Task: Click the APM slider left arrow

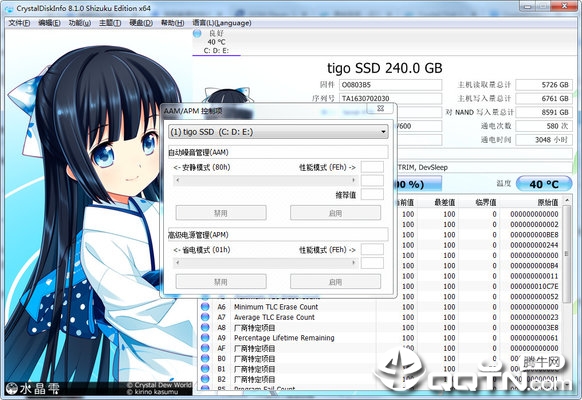Action: 178,263
